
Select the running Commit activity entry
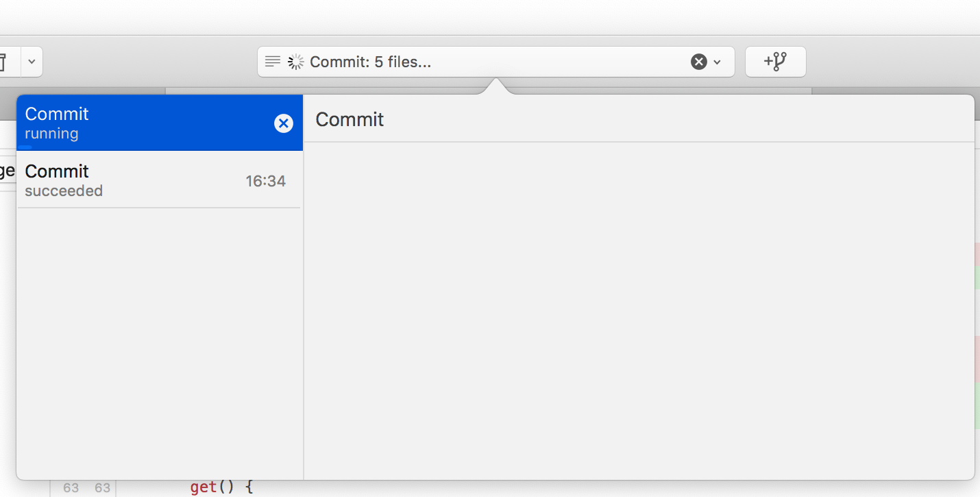137,122
